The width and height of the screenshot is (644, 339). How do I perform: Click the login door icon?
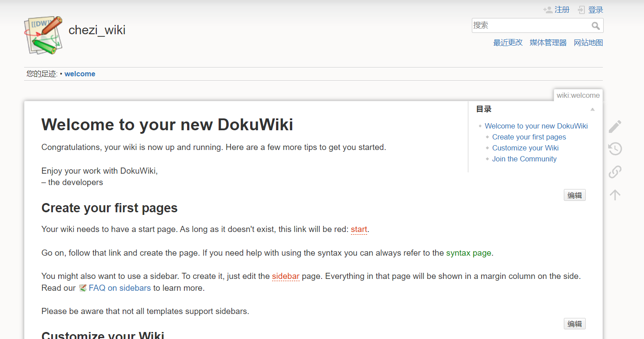click(581, 10)
